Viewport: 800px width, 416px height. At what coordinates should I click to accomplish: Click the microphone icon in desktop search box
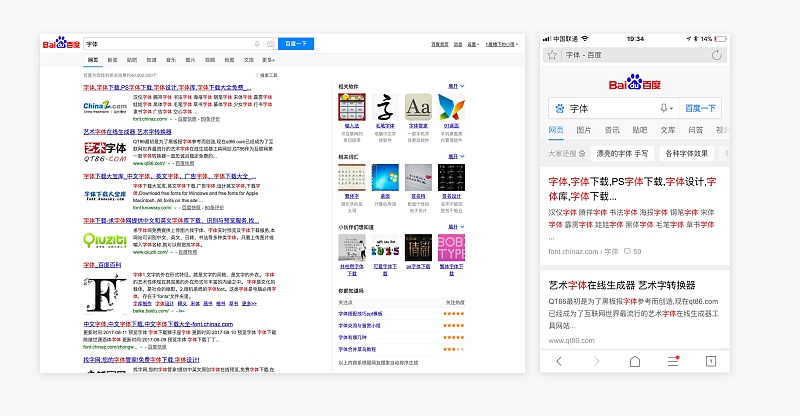point(257,44)
